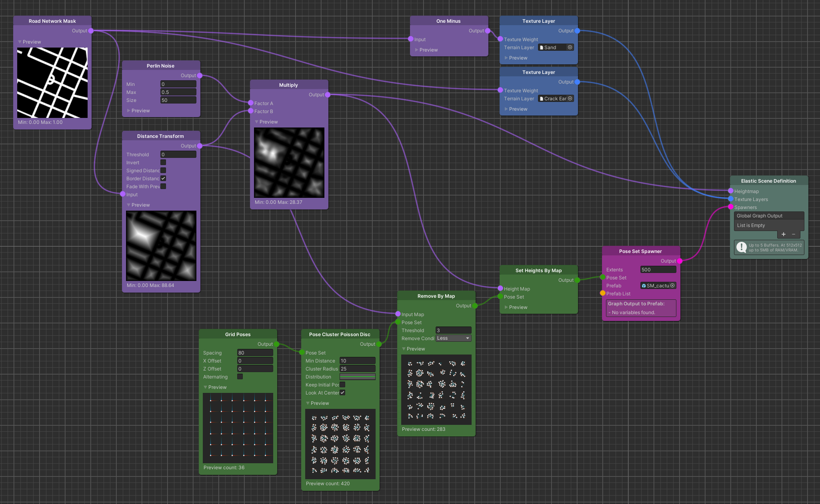The width and height of the screenshot is (820, 504).
Task: Select the Multiply node title bar
Action: 288,85
